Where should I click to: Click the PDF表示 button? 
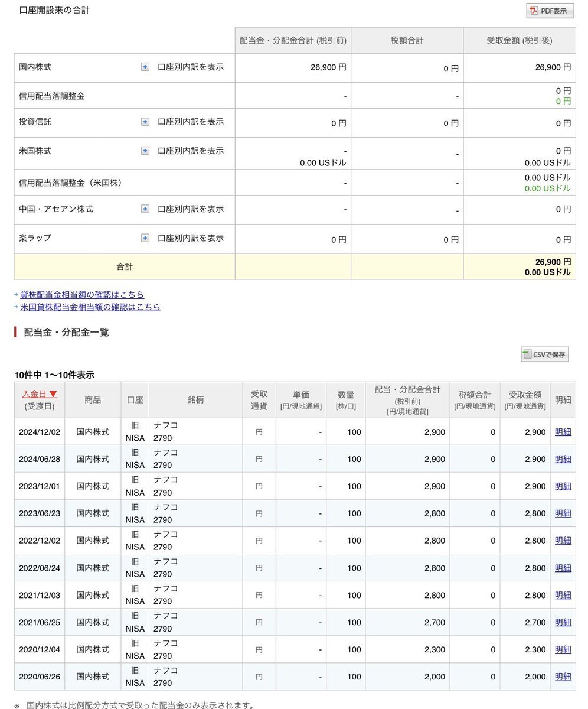(x=550, y=11)
